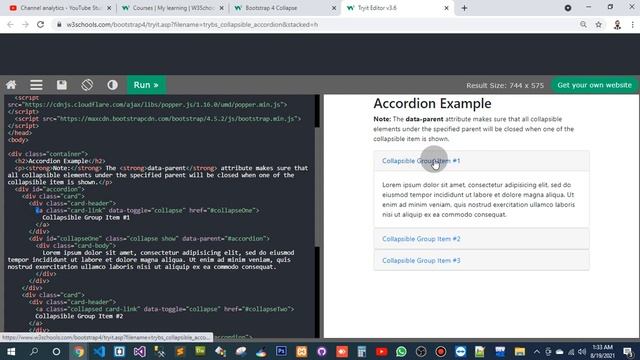Switch to Courses My learning W3Schools tab
This screenshot has width=640, height=360.
(x=173, y=8)
